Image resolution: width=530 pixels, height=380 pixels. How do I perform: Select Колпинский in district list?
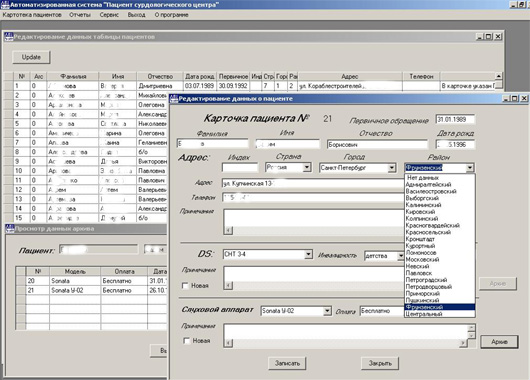point(440,218)
